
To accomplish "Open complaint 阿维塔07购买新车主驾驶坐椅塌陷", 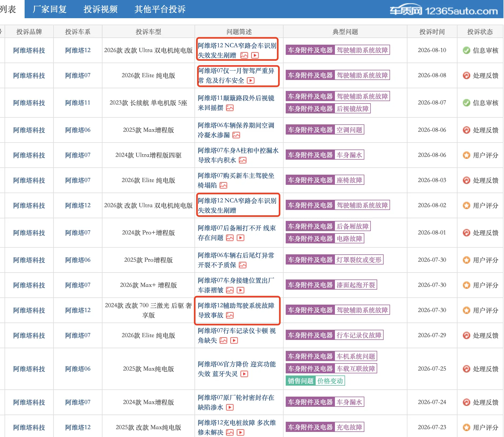I will point(236,180).
